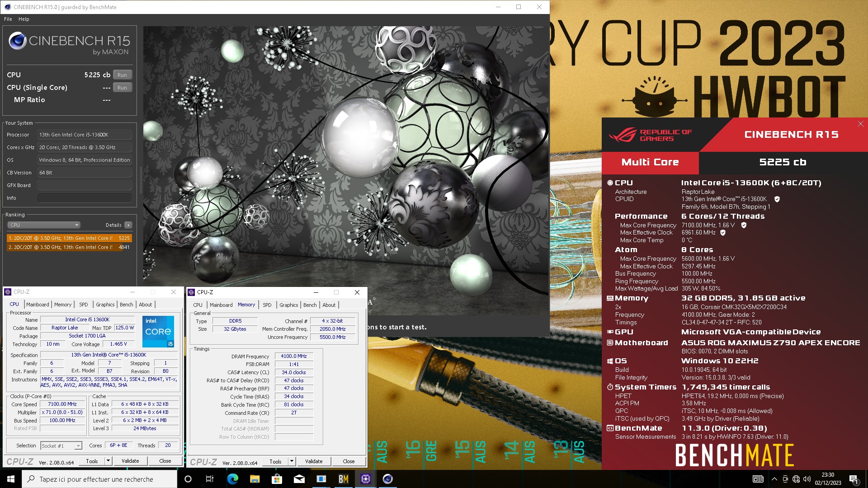Click shield icon beside Max Effective Clock
868x488 pixels.
pyautogui.click(x=722, y=233)
